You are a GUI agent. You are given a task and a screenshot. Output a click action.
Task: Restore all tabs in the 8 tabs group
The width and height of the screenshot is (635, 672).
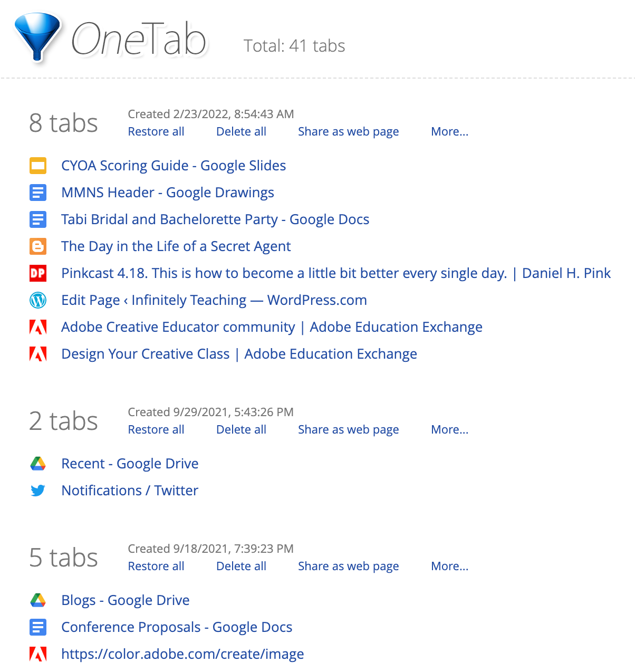pos(156,132)
